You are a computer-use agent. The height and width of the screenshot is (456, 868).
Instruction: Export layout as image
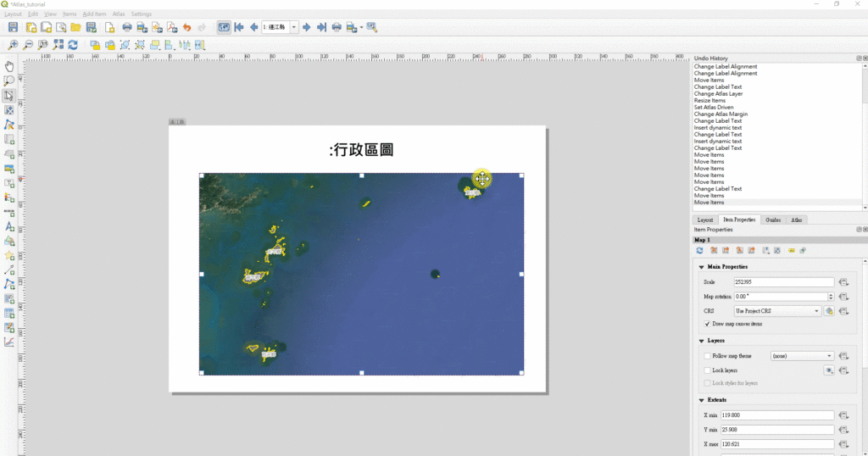(142, 27)
